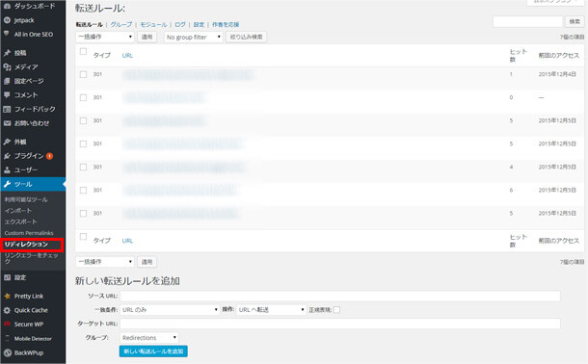This screenshot has height=364, width=588.
Task: Focus the ターゲット URL input field
Action: pos(340,324)
